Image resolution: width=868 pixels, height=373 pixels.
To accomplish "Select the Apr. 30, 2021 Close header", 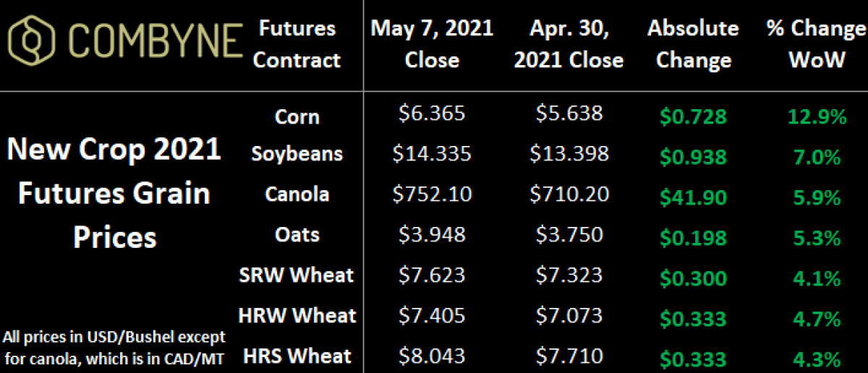I will (x=569, y=44).
